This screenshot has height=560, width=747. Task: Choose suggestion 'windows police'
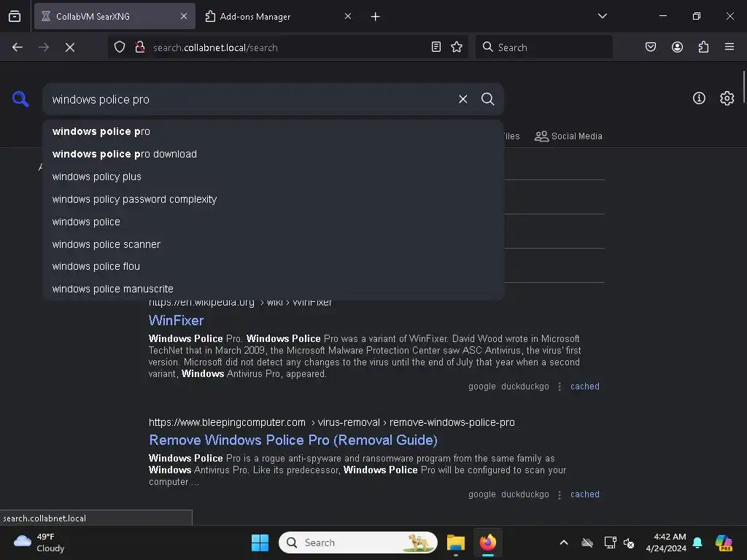pos(273,222)
